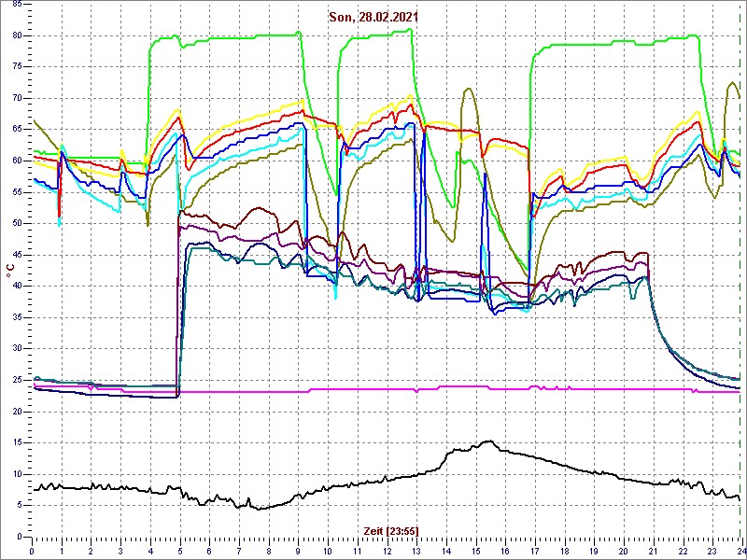
Task: Select the 70 tick on temperature axis
Action: (17, 99)
